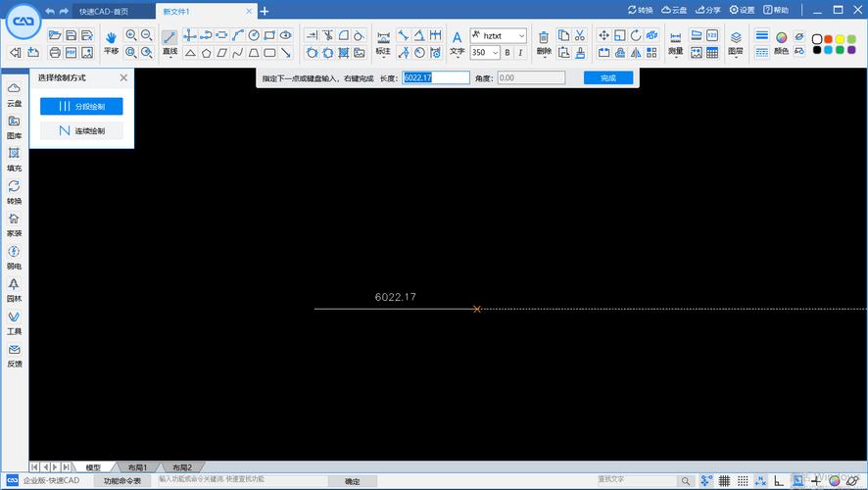Toggle the grid display in status bar

pyautogui.click(x=724, y=481)
